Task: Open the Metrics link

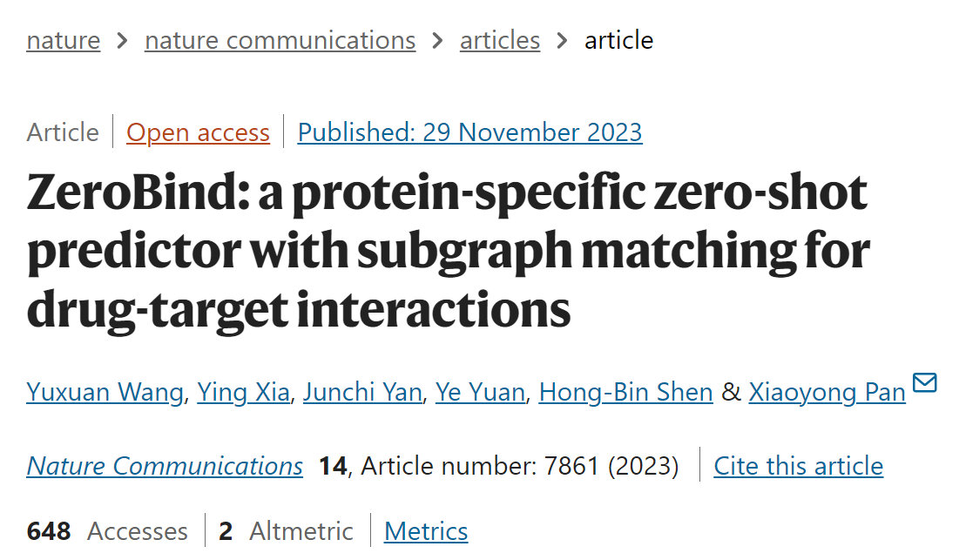Action: (426, 531)
